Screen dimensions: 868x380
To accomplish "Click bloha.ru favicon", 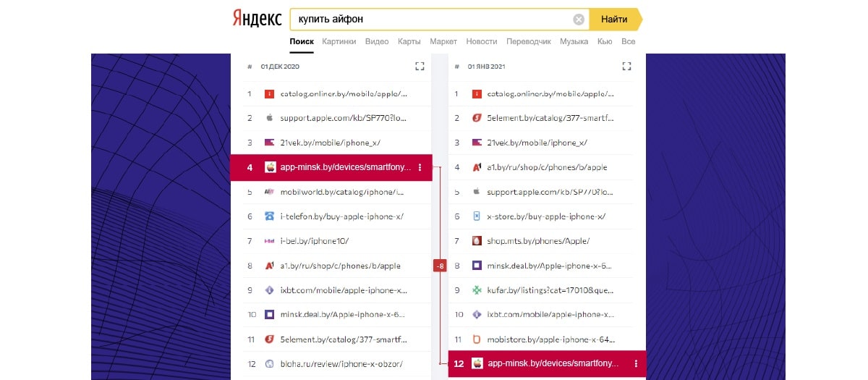I will [x=269, y=364].
